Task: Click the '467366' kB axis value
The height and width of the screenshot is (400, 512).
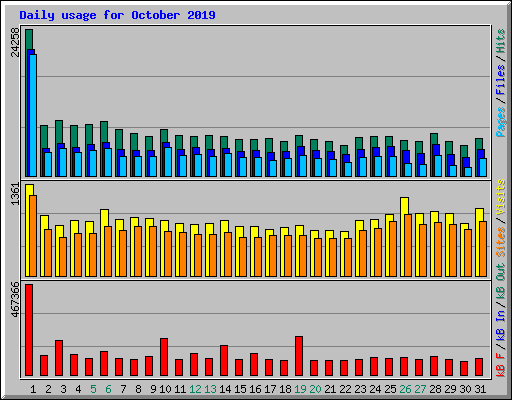Action: [x=15, y=300]
